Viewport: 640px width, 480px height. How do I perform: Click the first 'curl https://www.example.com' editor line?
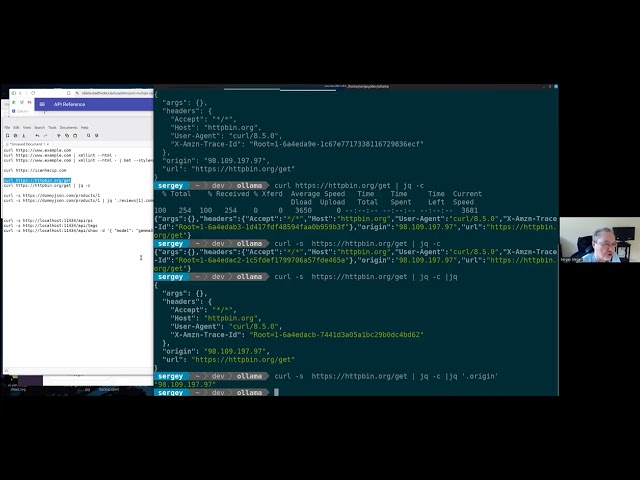[37, 150]
